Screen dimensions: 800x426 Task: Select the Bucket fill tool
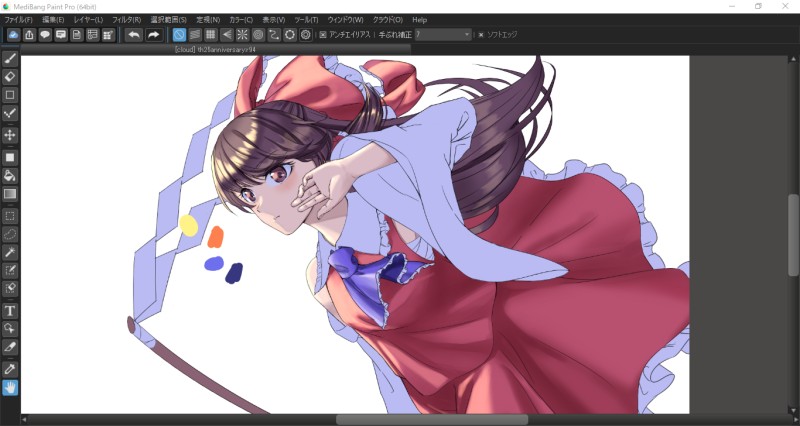[x=10, y=176]
